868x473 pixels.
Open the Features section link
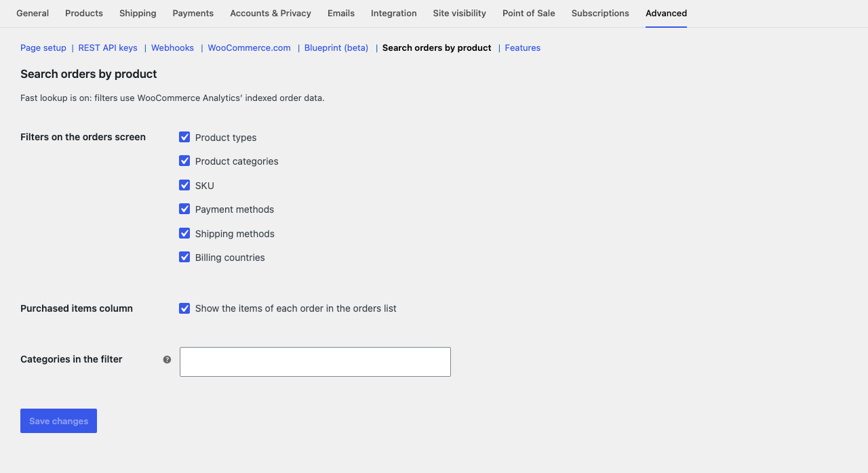pos(523,48)
